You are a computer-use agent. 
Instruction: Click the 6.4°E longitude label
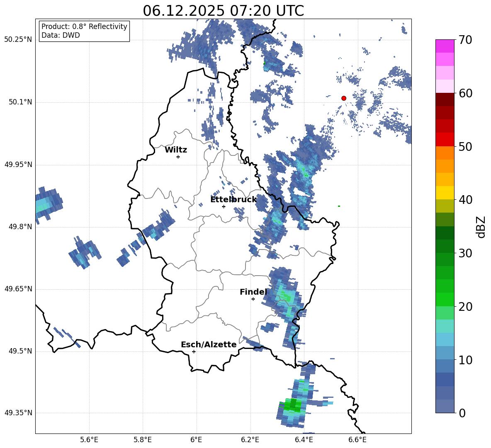tap(304, 440)
